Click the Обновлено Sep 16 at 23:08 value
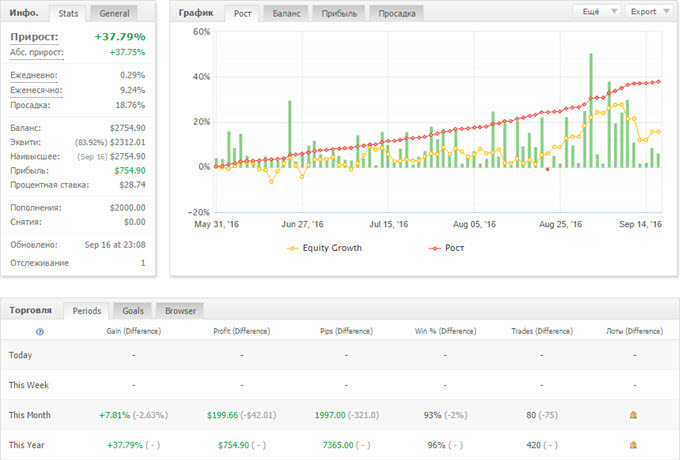The image size is (680, 460). (115, 245)
